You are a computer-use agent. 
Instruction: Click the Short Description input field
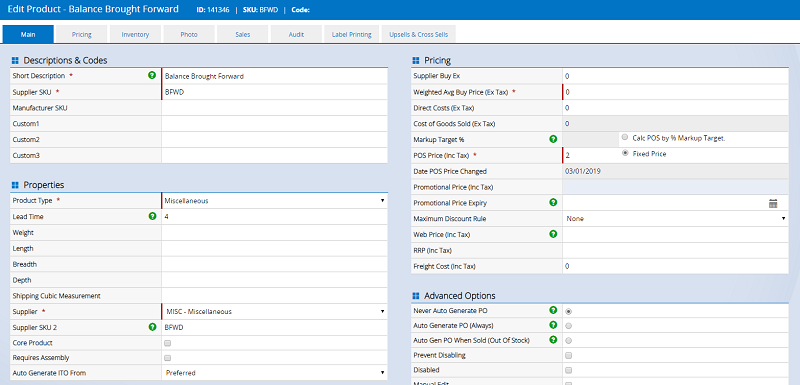[274, 76]
